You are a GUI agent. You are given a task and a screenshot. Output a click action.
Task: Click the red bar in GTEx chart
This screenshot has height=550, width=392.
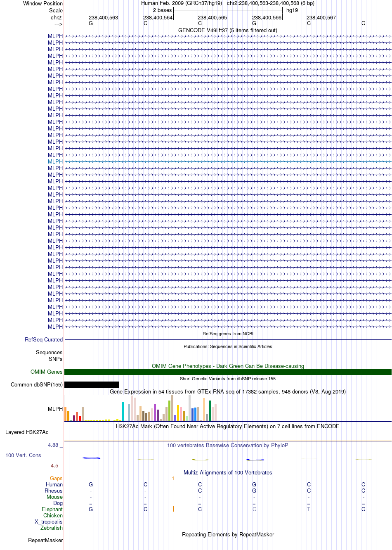[x=80, y=418]
